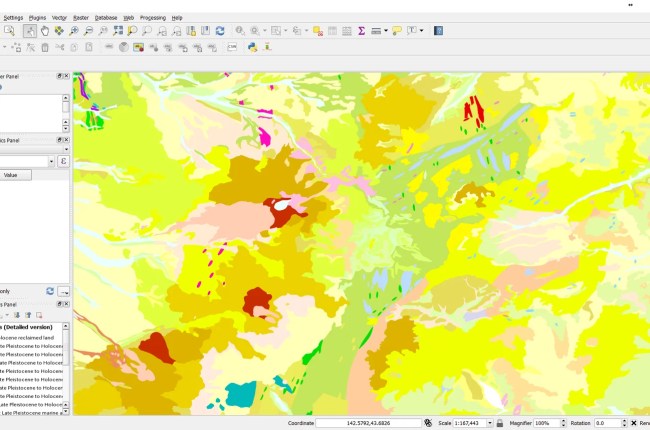Click the Deselect Features icon
Image resolution: width=650 pixels, height=430 pixels.
click(318, 31)
